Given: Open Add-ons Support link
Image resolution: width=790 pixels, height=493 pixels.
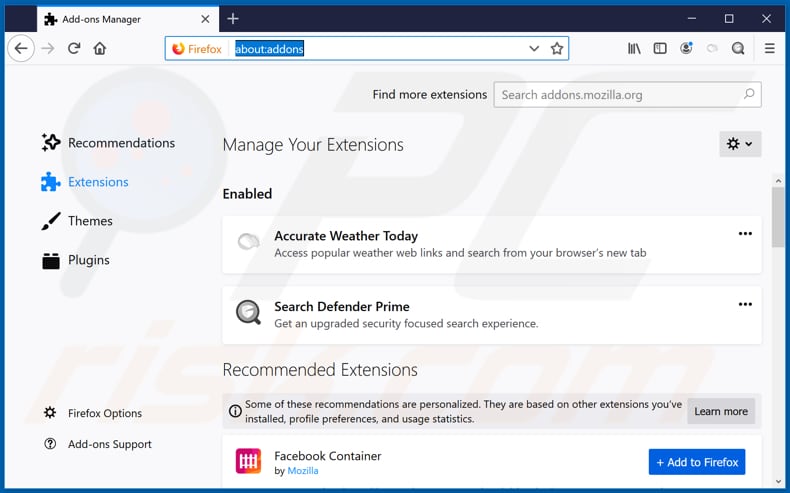Looking at the screenshot, I should [x=98, y=444].
